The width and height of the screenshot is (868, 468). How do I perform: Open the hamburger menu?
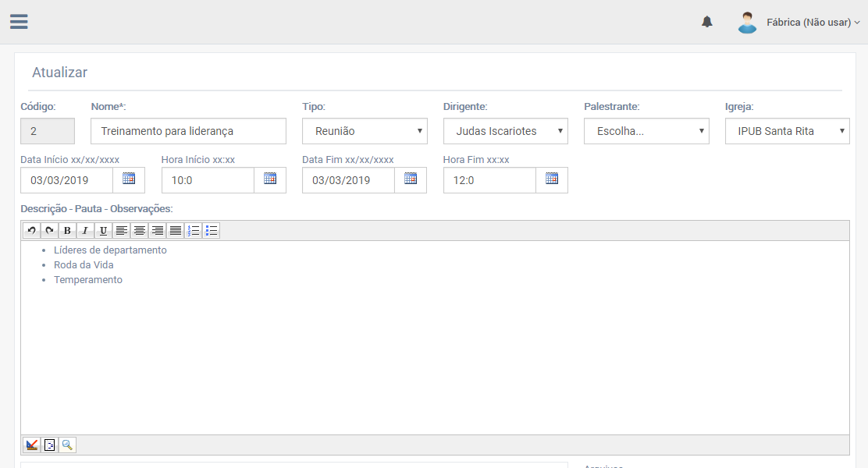[19, 22]
